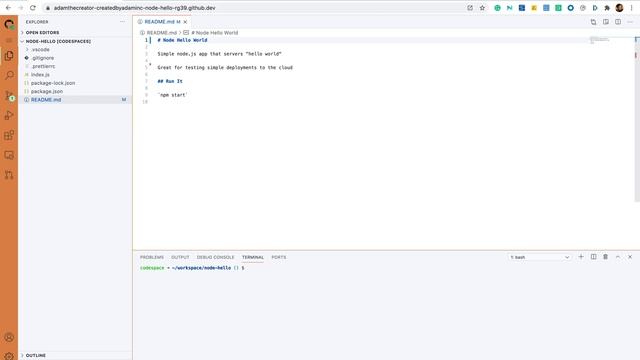This screenshot has width=640, height=360.
Task: Open Run and Debug view
Action: point(9,116)
